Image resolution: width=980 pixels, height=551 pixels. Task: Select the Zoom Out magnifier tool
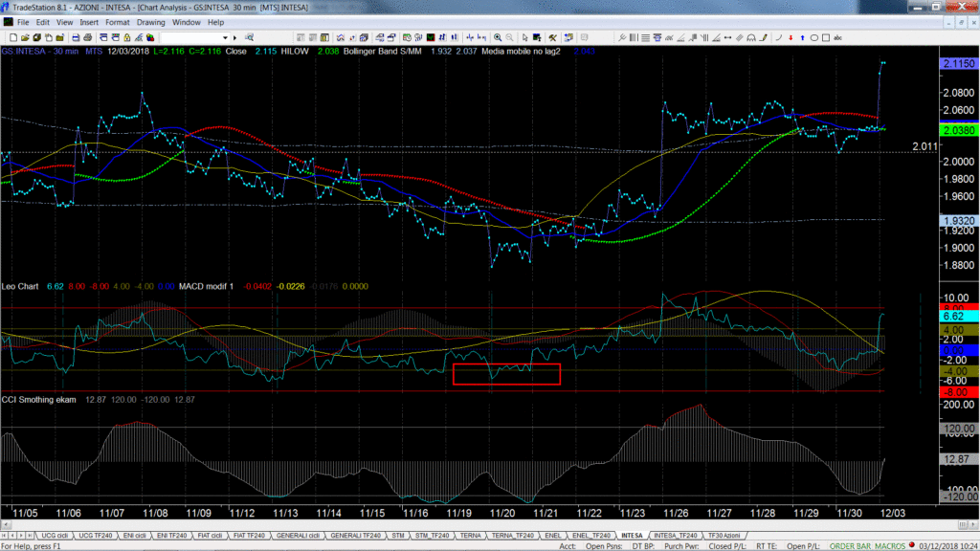(x=509, y=37)
